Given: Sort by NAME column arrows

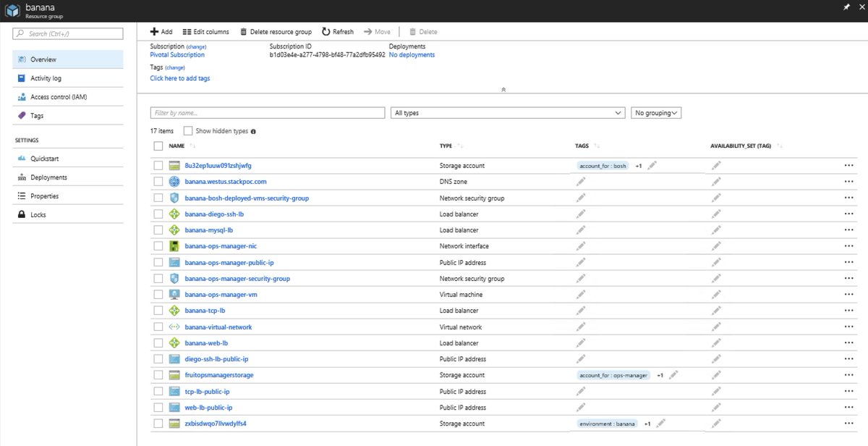Looking at the screenshot, I should 192,146.
